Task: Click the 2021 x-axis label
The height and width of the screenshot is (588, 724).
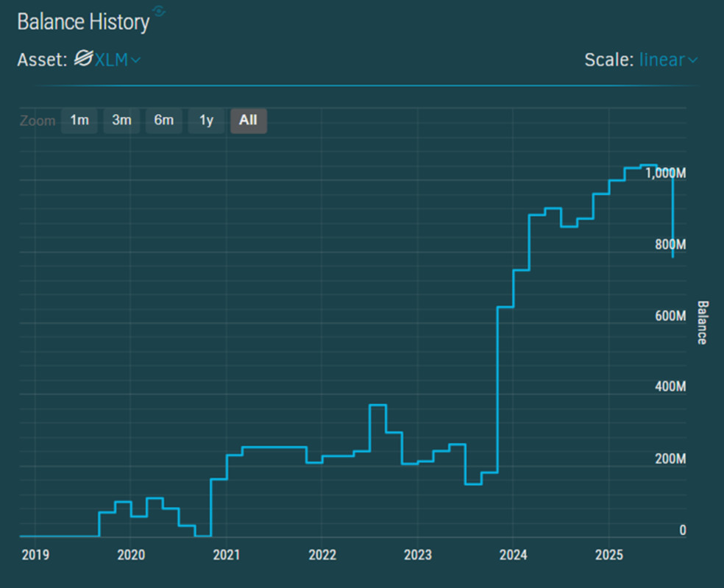Action: point(226,553)
